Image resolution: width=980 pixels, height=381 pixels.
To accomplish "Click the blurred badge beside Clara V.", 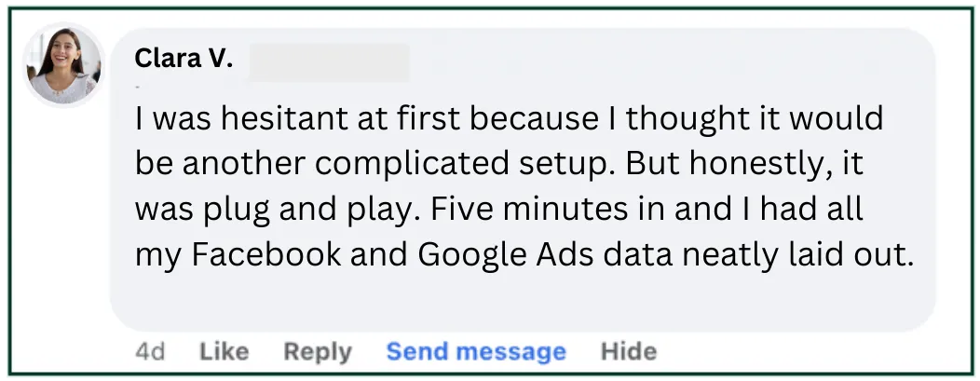I will 330,62.
